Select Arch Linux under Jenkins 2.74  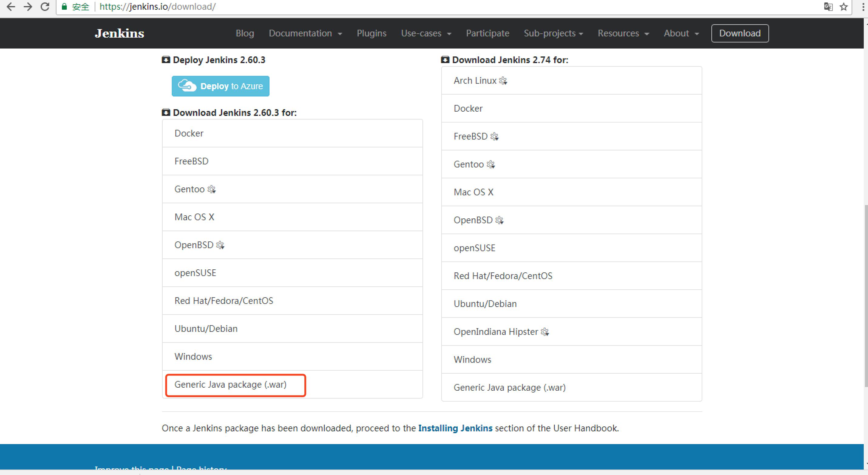click(x=571, y=81)
